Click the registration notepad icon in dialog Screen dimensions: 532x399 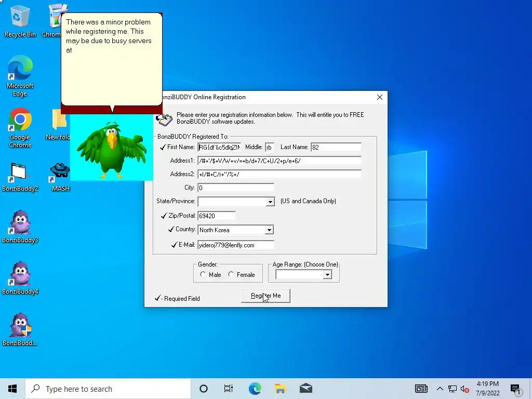coord(164,119)
